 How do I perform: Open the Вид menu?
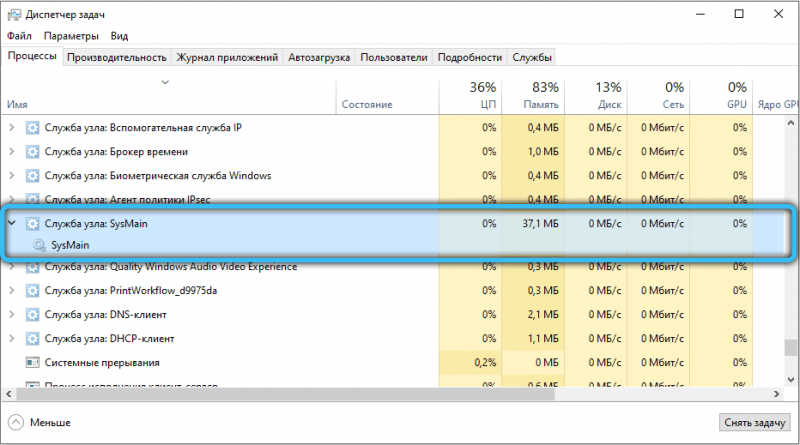tap(119, 36)
